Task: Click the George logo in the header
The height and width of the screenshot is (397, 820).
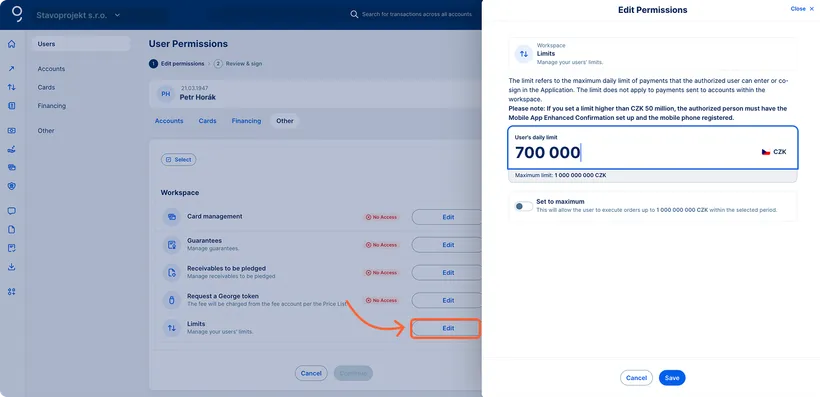Action: 17,14
